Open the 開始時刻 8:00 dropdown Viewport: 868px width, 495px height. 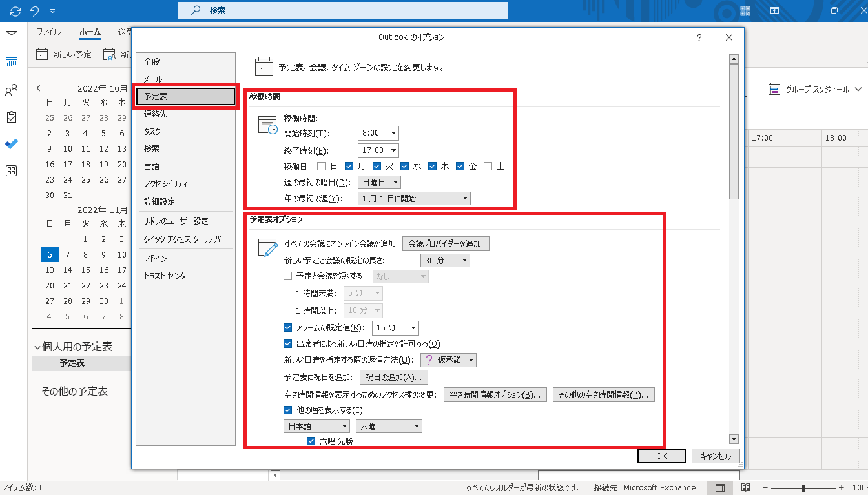tap(378, 133)
